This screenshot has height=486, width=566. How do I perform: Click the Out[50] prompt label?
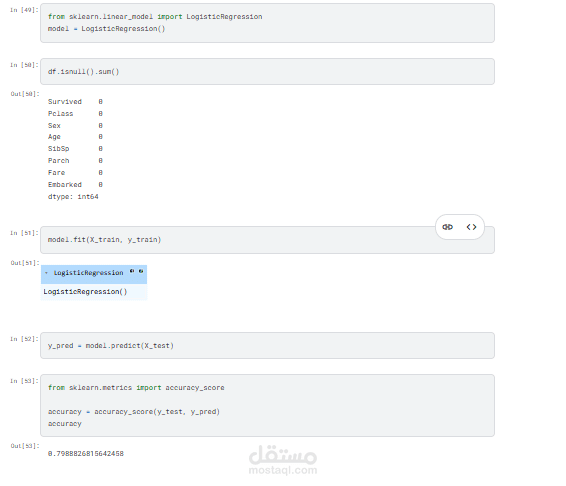pyautogui.click(x=25, y=94)
